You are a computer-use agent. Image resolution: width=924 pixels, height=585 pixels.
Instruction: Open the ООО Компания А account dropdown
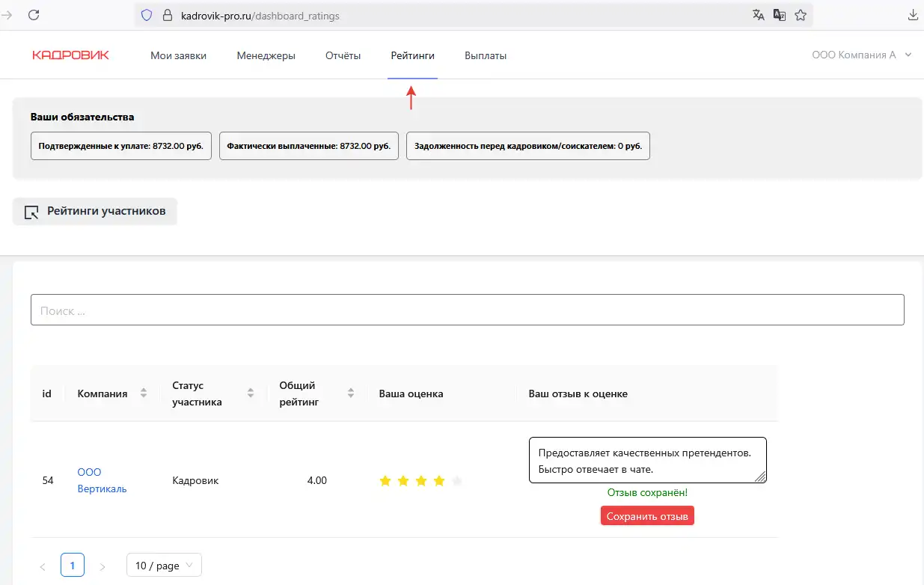[x=861, y=55]
